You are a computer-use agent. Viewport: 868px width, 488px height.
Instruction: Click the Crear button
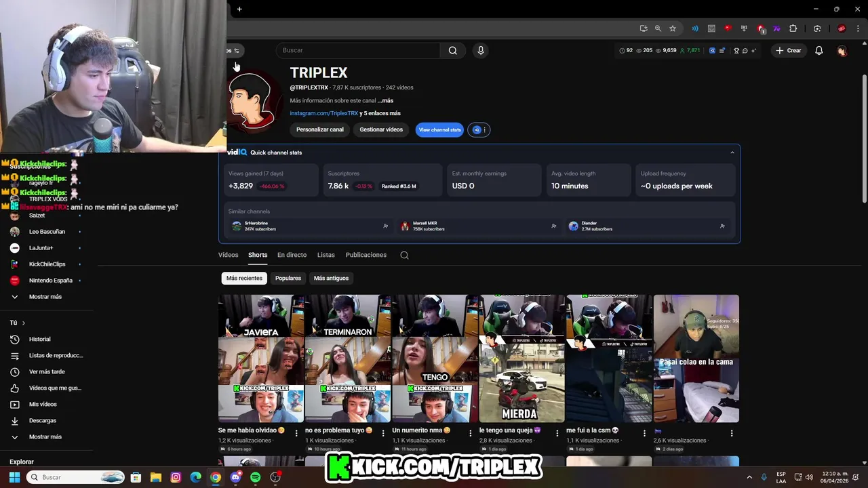point(789,50)
